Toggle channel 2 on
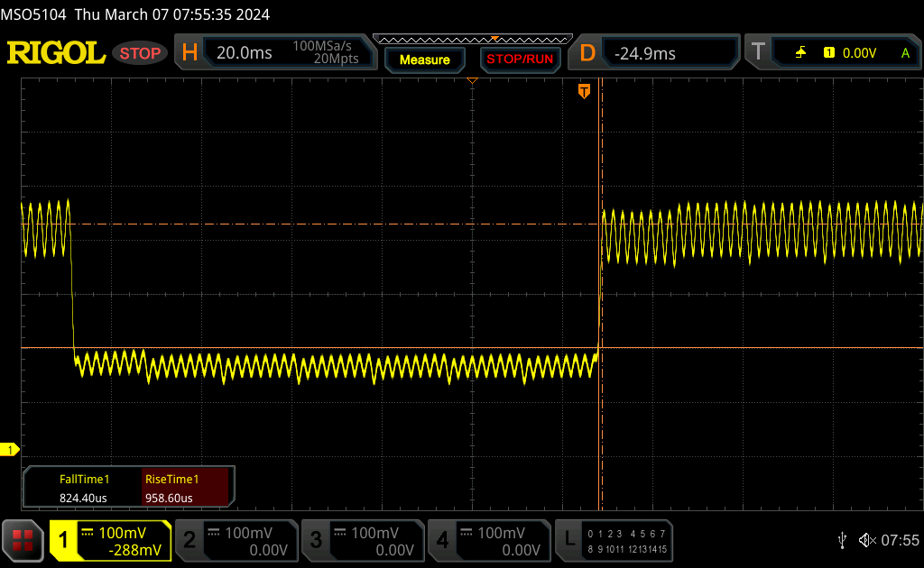This screenshot has height=568, width=924. click(x=236, y=540)
